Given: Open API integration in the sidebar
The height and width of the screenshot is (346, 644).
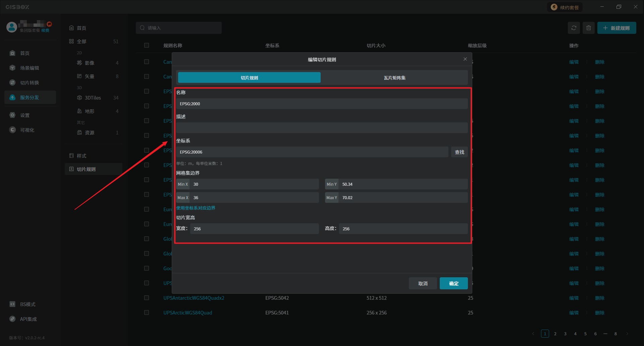Looking at the screenshot, I should tap(28, 319).
